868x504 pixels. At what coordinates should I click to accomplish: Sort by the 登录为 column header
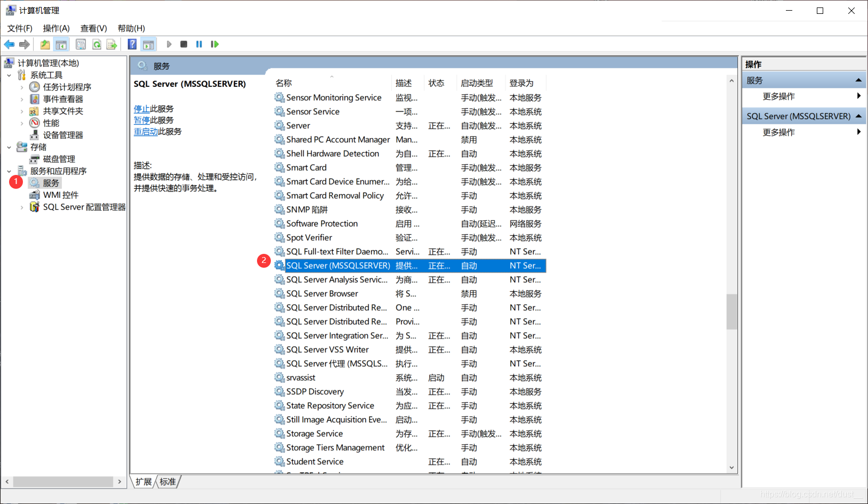tap(526, 83)
